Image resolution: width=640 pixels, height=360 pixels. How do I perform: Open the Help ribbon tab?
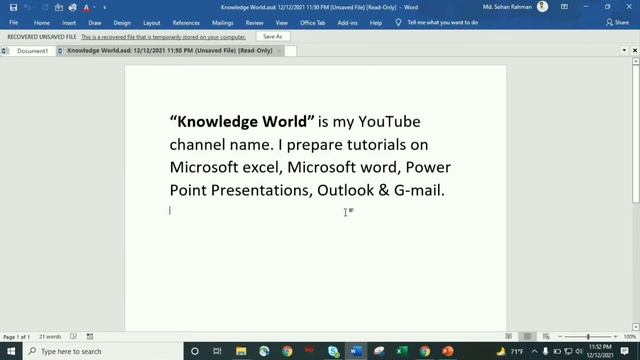tap(376, 23)
